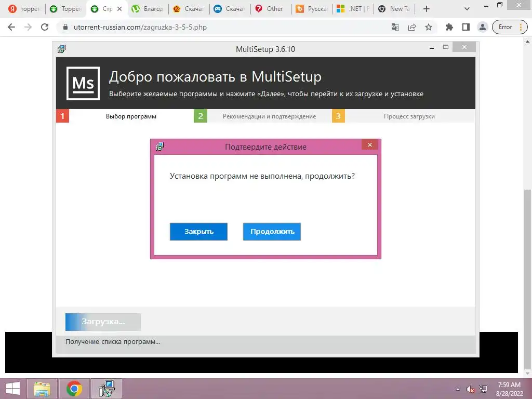Go back in Chrome
This screenshot has height=399, width=532.
[11, 27]
